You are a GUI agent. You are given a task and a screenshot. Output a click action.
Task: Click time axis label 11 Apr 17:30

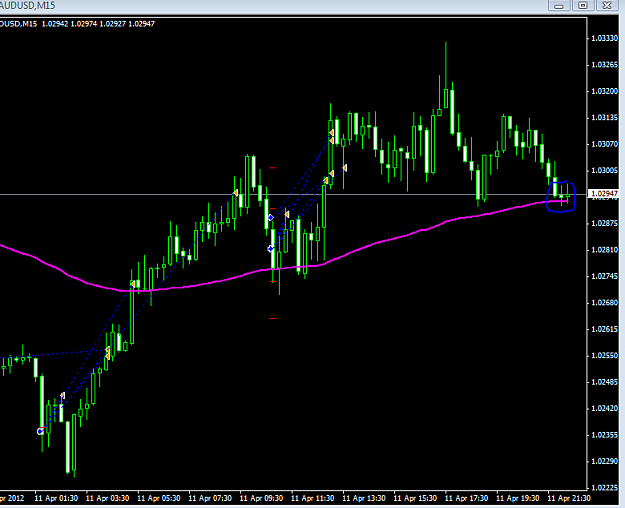pos(467,498)
